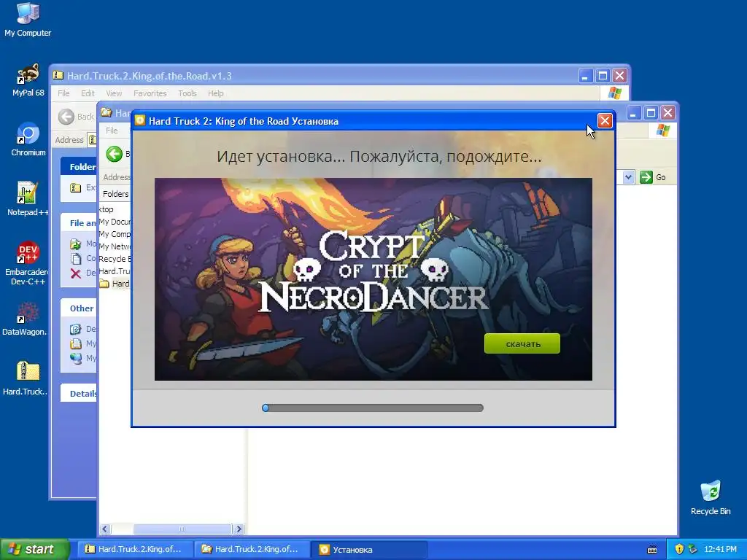Click security shield tray icon
The image size is (747, 560).
679,550
